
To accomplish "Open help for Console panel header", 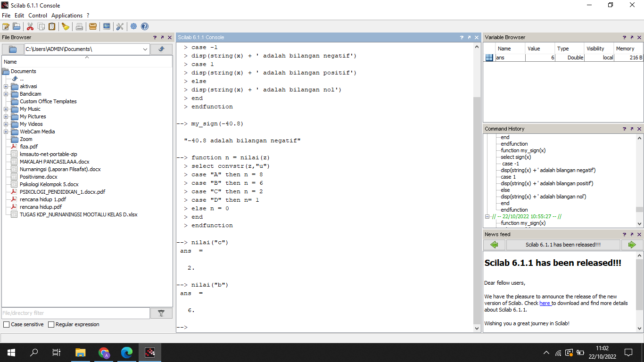I will pos(462,37).
